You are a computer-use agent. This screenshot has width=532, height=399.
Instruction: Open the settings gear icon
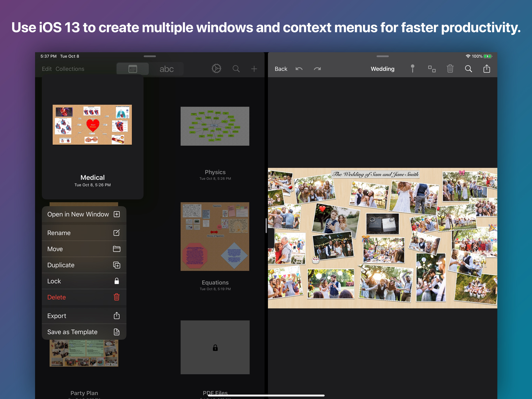coord(216,69)
